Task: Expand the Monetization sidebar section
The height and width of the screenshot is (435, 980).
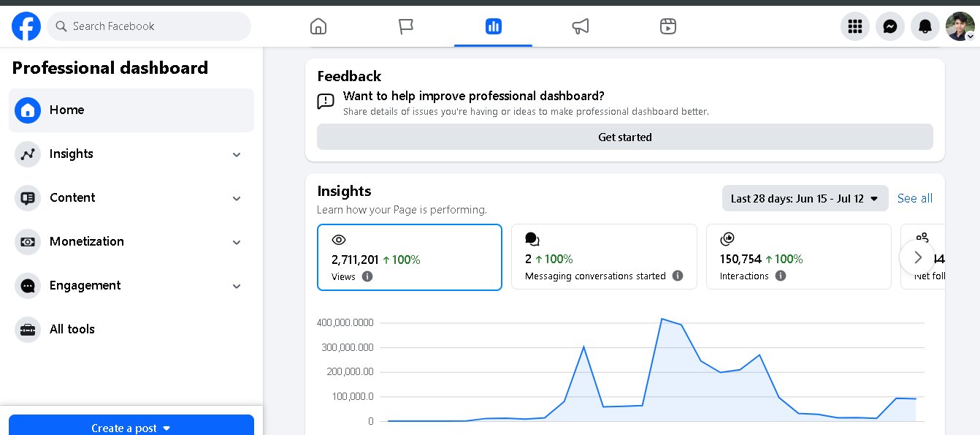Action: 131,242
